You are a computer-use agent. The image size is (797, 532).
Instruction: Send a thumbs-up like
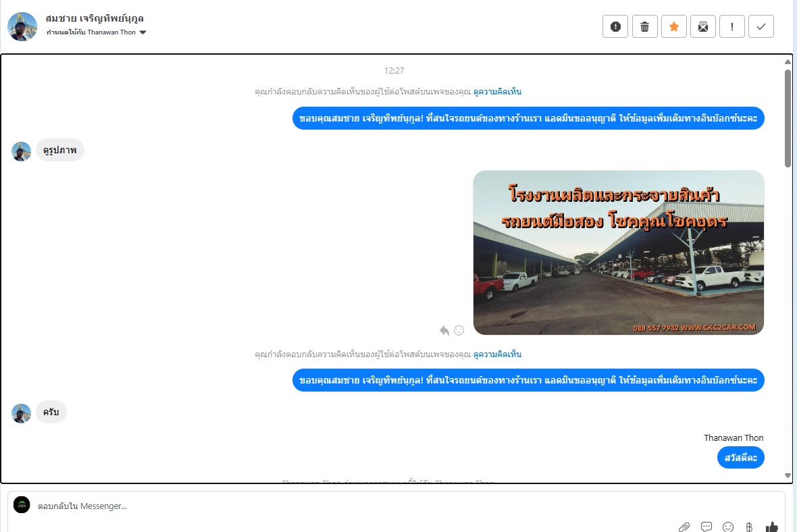click(x=772, y=527)
